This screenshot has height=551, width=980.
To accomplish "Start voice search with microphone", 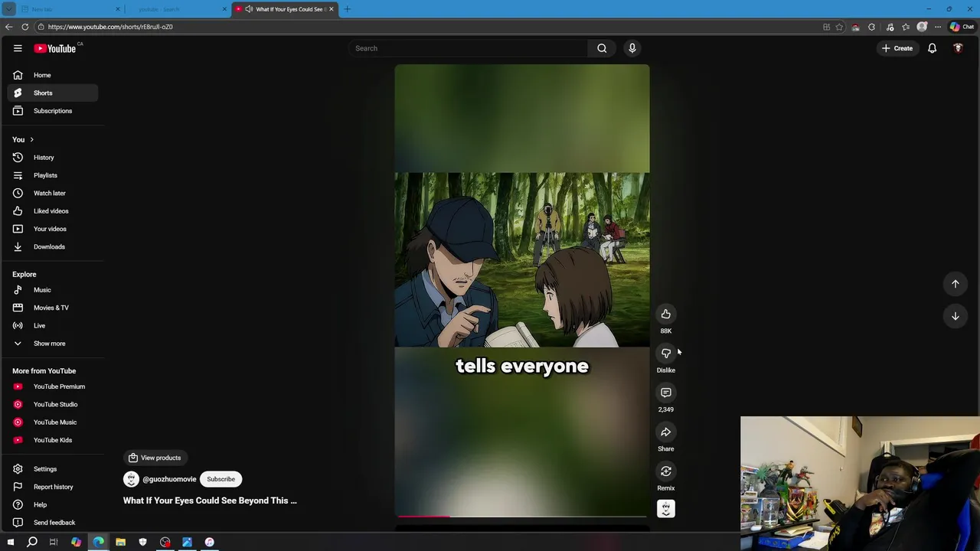I will click(632, 48).
